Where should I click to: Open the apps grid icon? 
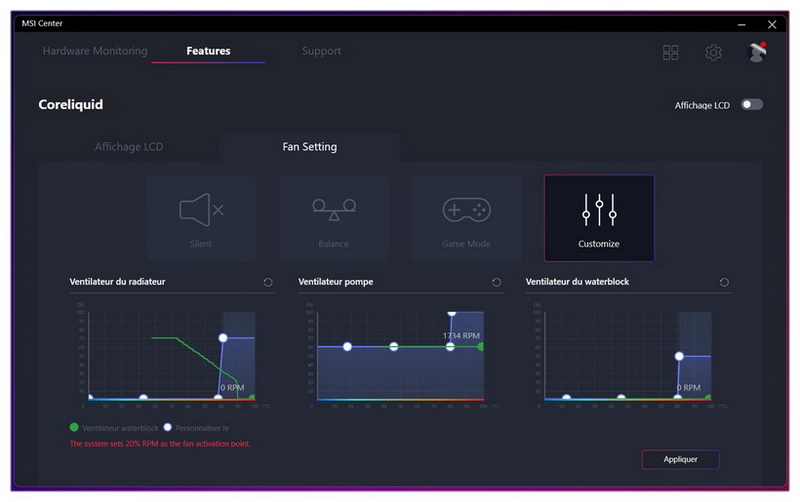point(670,52)
